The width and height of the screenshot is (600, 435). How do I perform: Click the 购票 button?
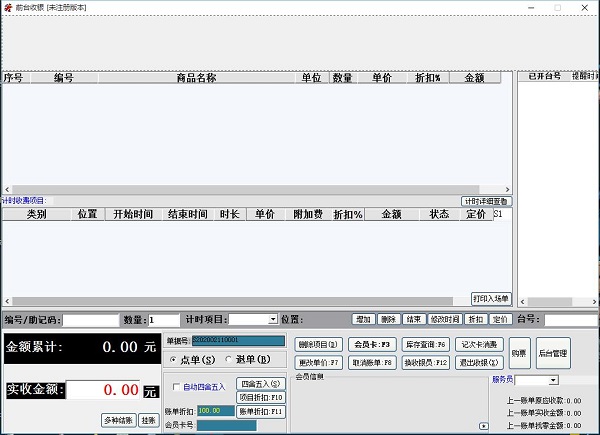pyautogui.click(x=518, y=353)
